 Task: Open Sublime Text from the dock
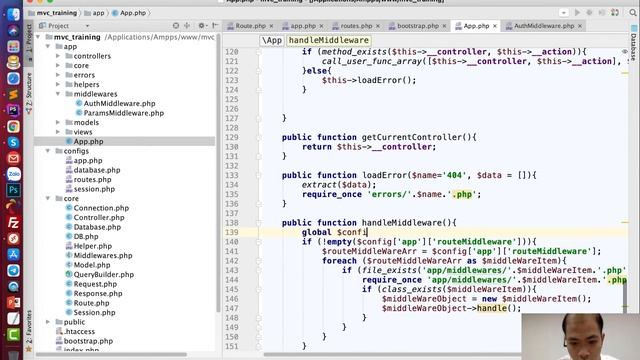13,95
